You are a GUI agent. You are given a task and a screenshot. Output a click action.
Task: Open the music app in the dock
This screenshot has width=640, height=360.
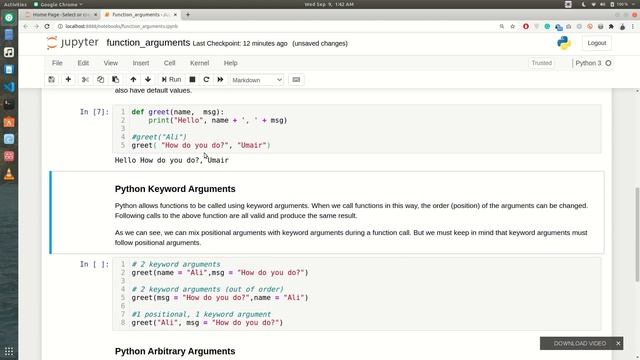pyautogui.click(x=9, y=52)
